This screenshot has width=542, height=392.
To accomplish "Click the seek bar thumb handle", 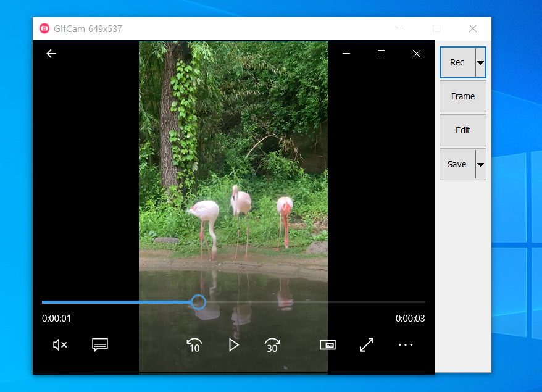I will point(198,302).
